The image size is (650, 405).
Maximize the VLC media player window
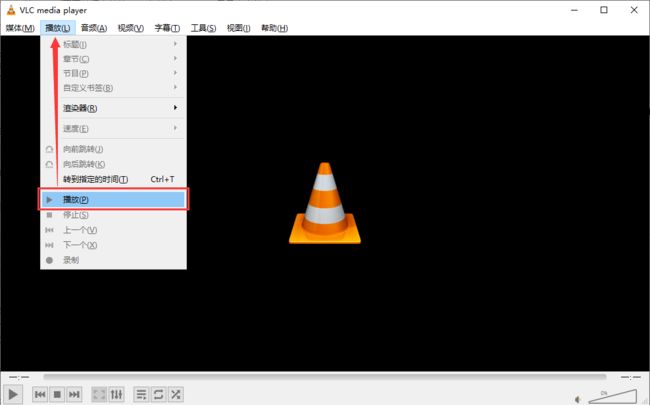pos(604,10)
